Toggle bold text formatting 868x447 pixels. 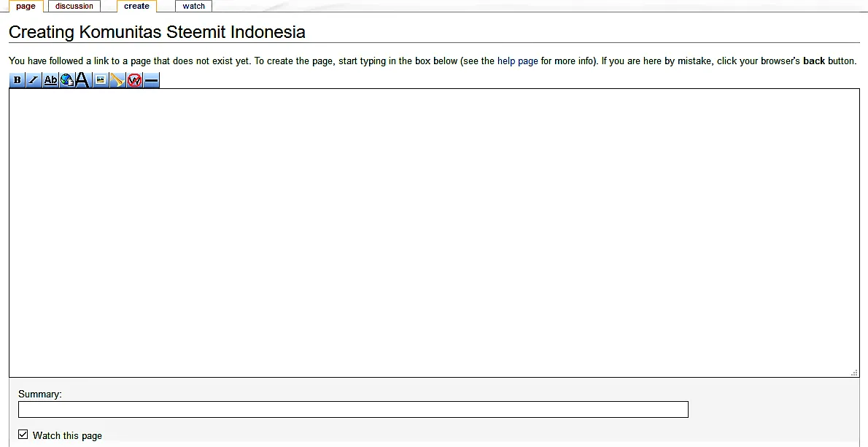(18, 80)
